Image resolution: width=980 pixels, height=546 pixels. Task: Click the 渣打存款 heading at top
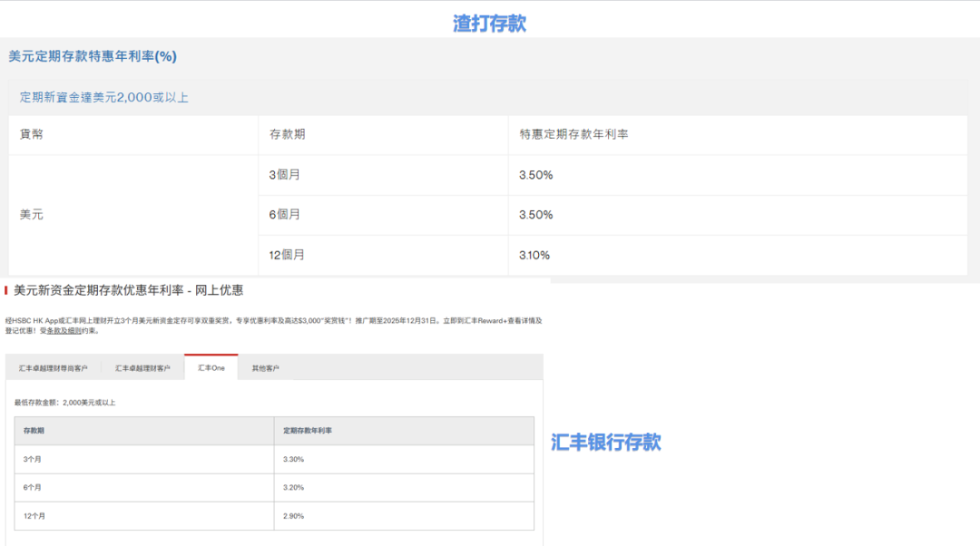[x=489, y=24]
